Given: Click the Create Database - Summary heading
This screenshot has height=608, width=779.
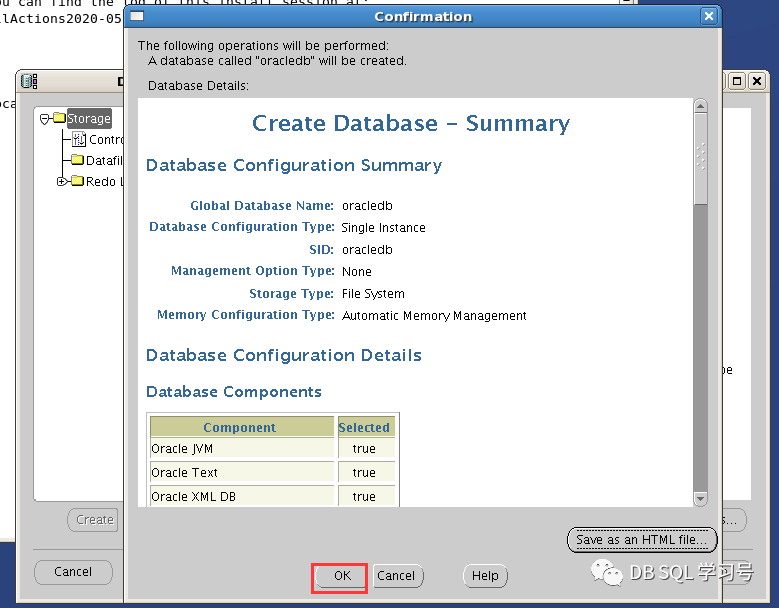Looking at the screenshot, I should tap(411, 123).
